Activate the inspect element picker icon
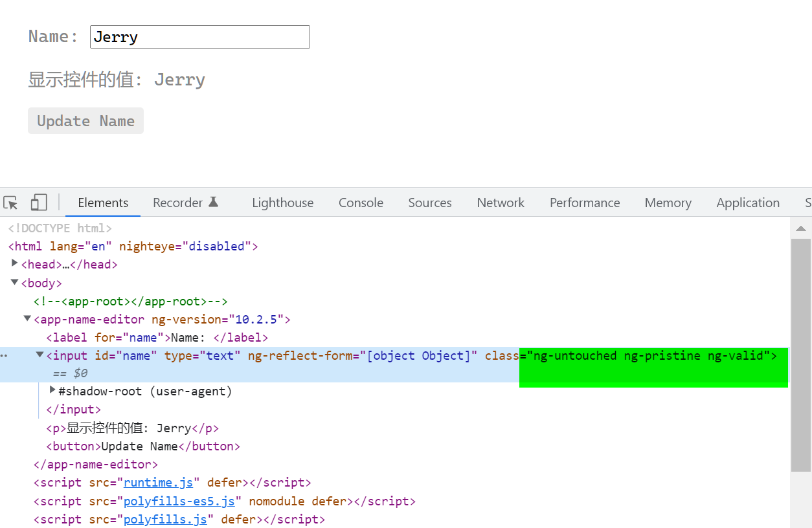 tap(10, 203)
